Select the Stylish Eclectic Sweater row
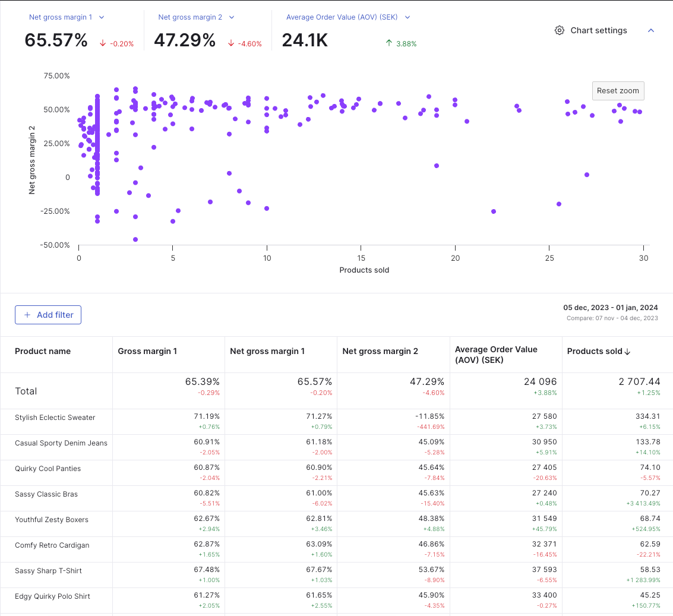The width and height of the screenshot is (673, 616). (55, 418)
